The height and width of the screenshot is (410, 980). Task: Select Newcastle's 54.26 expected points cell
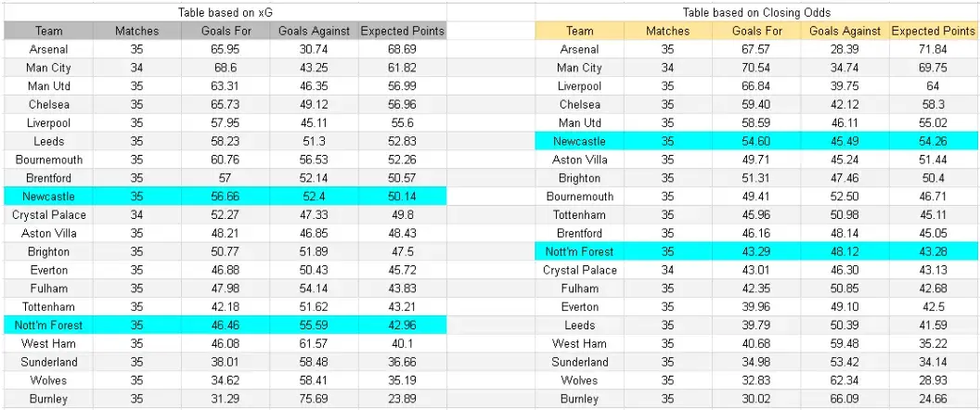(x=934, y=141)
